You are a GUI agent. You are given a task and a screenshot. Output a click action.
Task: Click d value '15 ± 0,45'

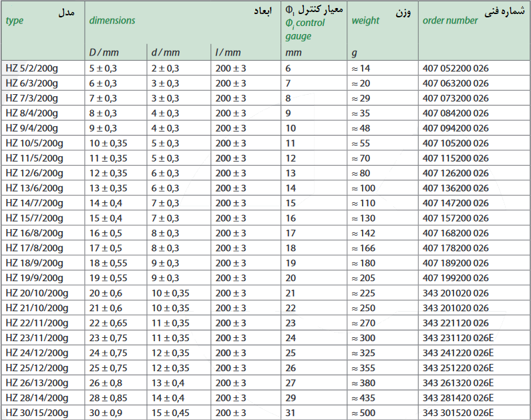[170, 413]
